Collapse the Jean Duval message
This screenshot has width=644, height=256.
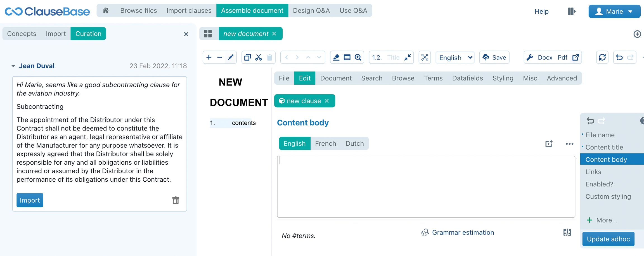[13, 66]
